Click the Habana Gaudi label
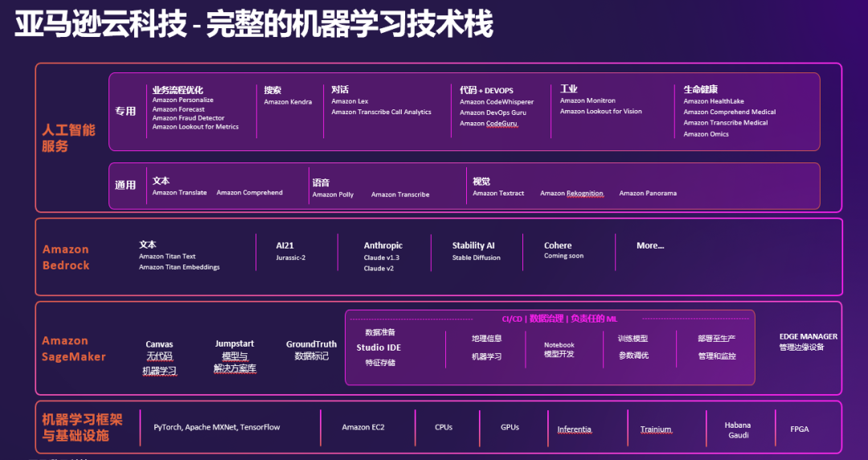This screenshot has width=868, height=460. 738,430
